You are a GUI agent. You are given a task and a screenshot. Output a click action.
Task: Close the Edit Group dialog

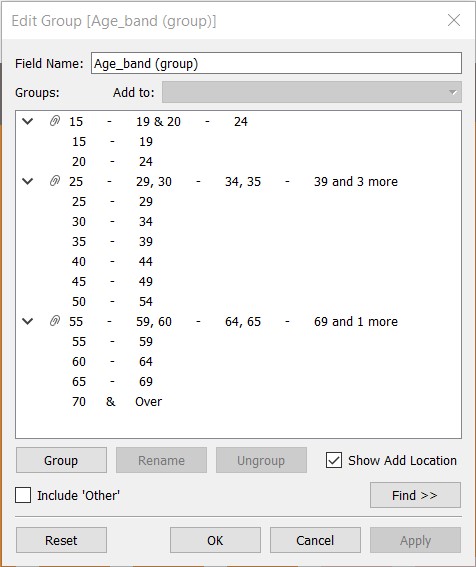point(454,20)
